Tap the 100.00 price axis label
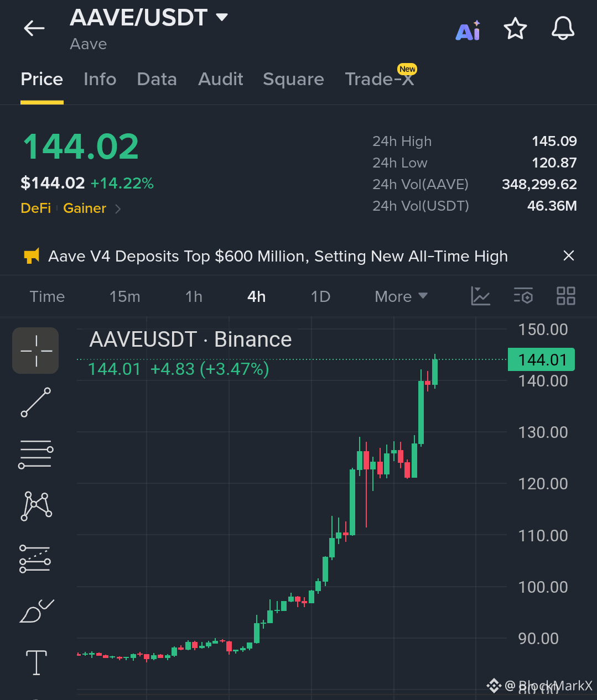 543,587
